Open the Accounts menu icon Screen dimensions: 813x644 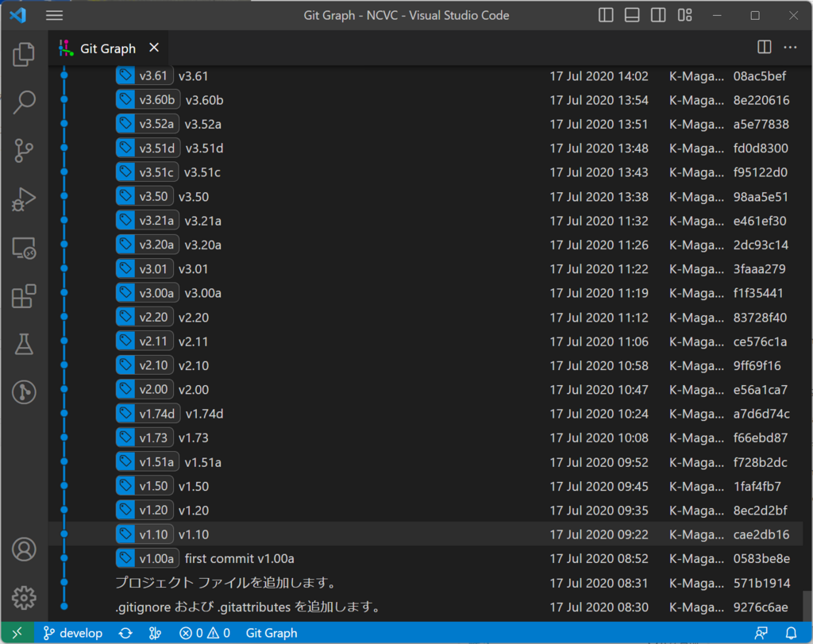pos(24,550)
